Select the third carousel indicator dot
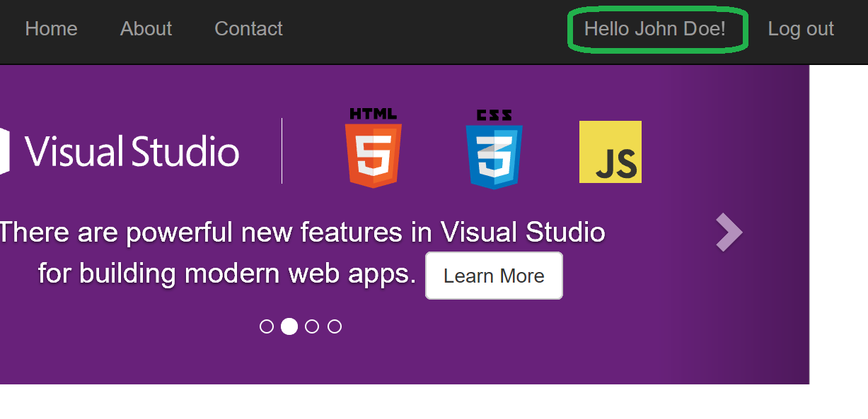 312,326
